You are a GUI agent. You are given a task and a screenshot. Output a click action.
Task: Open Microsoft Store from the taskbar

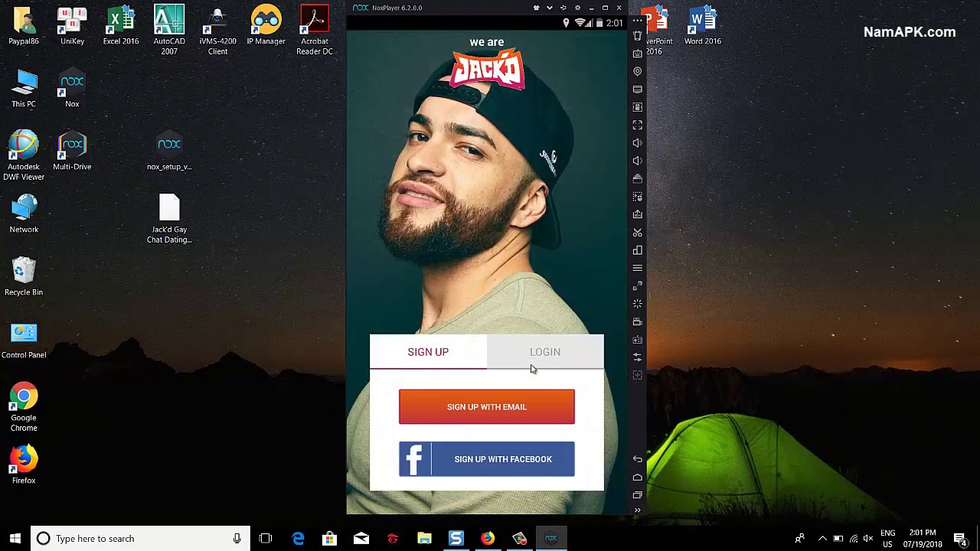329,539
